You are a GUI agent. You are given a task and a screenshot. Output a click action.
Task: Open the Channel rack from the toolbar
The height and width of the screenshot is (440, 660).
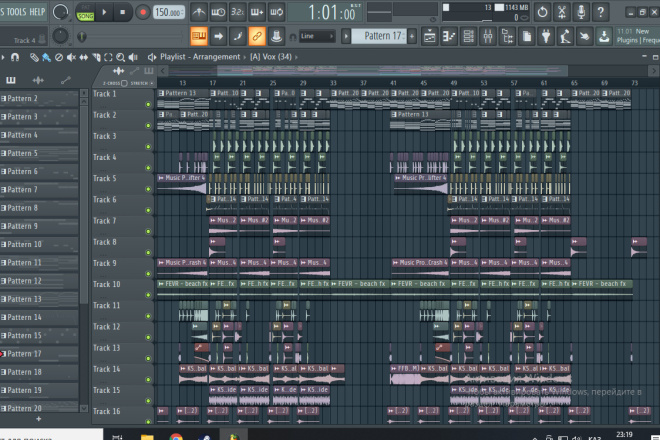click(468, 37)
